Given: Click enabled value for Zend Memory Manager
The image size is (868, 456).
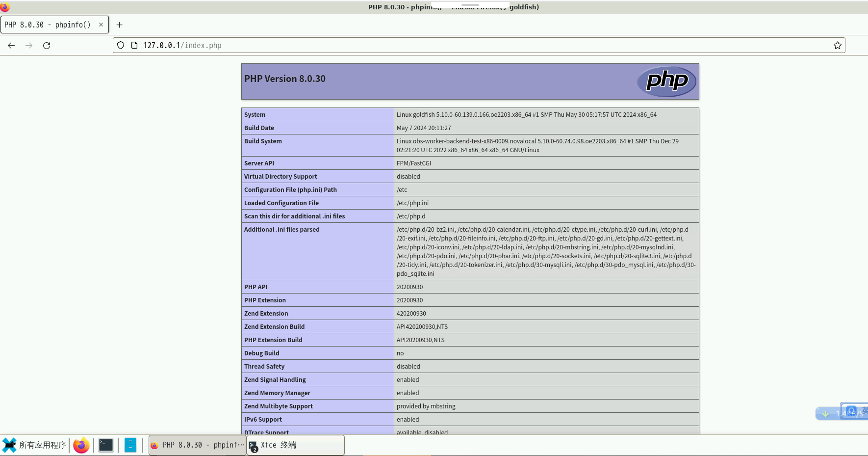Looking at the screenshot, I should pyautogui.click(x=408, y=393).
